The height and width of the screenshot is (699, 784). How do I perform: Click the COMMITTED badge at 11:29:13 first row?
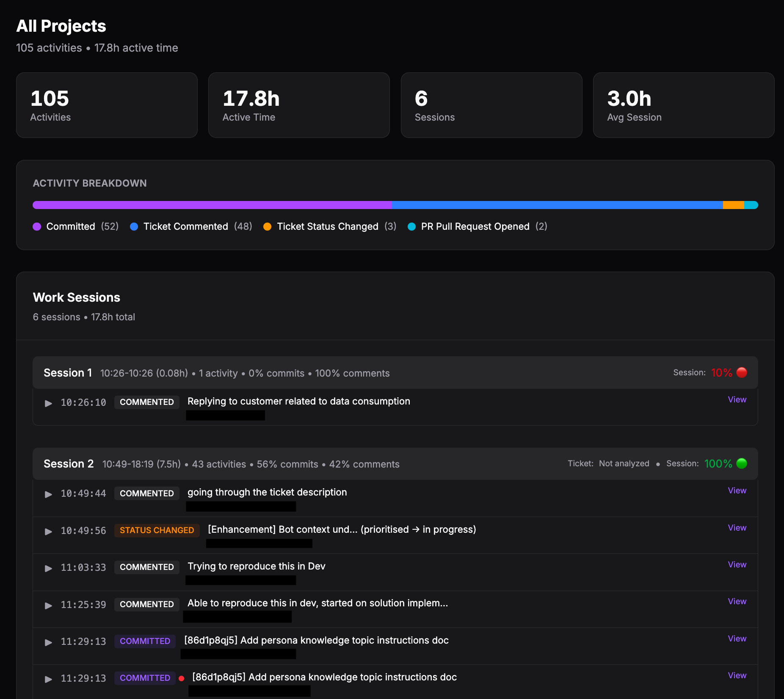tap(145, 641)
